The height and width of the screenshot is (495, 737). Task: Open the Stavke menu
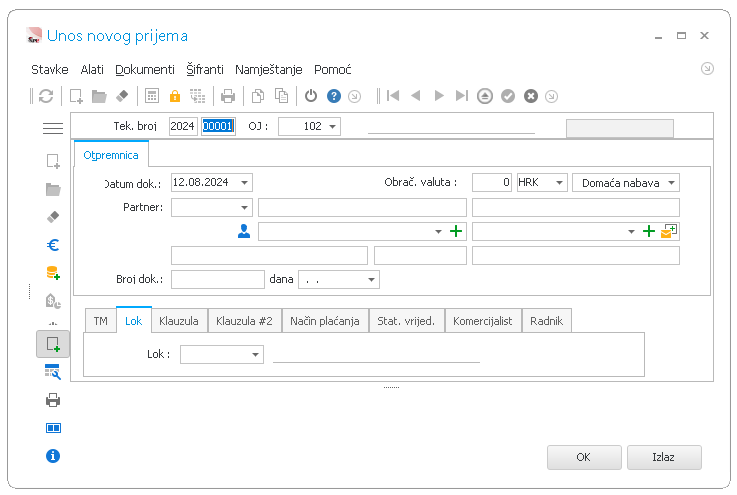click(50, 70)
